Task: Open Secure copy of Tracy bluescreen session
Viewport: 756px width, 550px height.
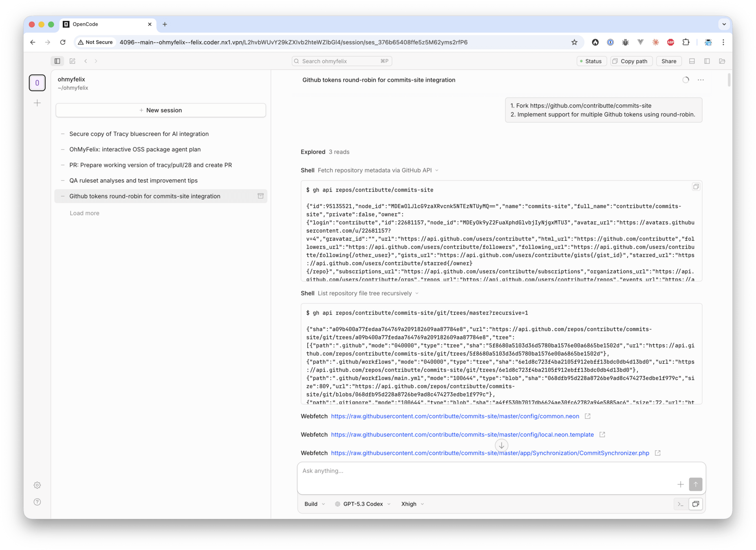Action: point(161,134)
